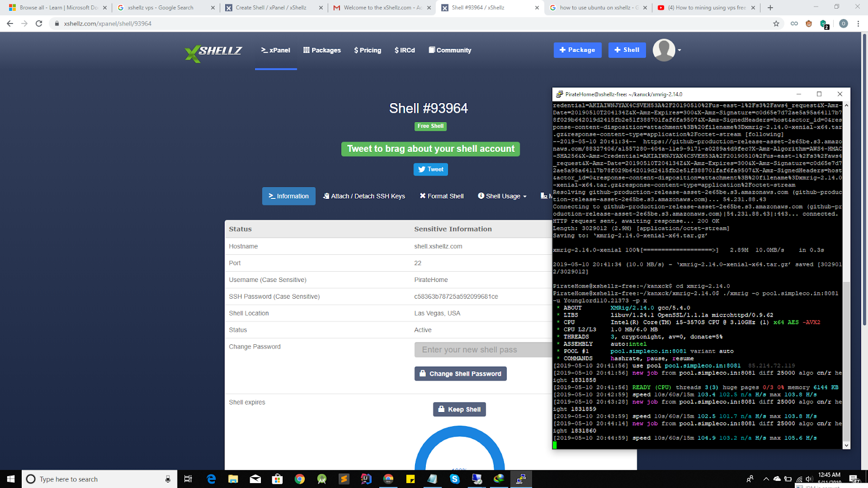Open the Pricing nav item
This screenshot has width=868, height=488.
(x=367, y=50)
